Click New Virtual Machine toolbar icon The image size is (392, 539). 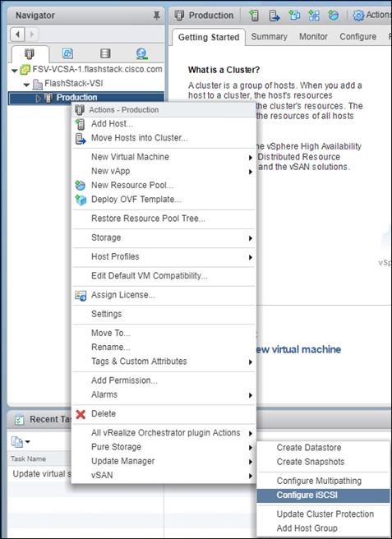pyautogui.click(x=294, y=16)
